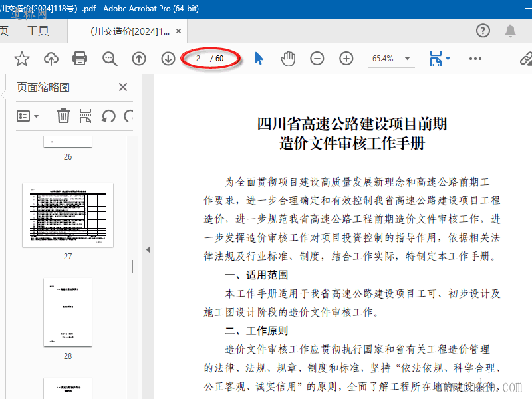Delete selected pages with trash icon
Image resolution: width=532 pixels, height=399 pixels.
[63, 116]
